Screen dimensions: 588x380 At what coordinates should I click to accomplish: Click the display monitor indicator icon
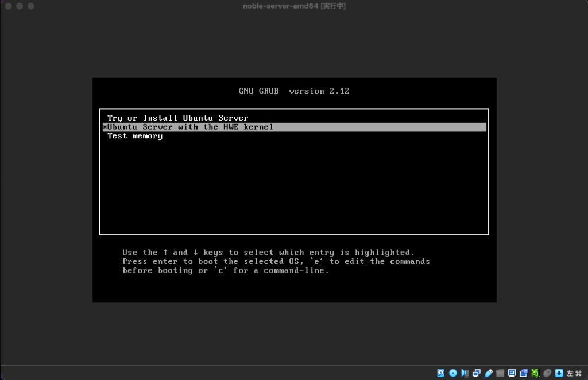512,373
